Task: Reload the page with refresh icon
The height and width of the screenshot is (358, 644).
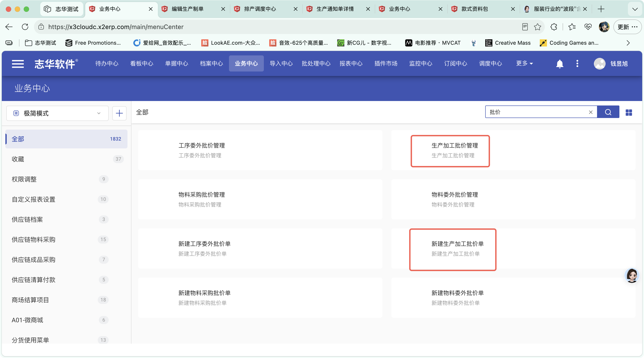Action: click(x=25, y=27)
